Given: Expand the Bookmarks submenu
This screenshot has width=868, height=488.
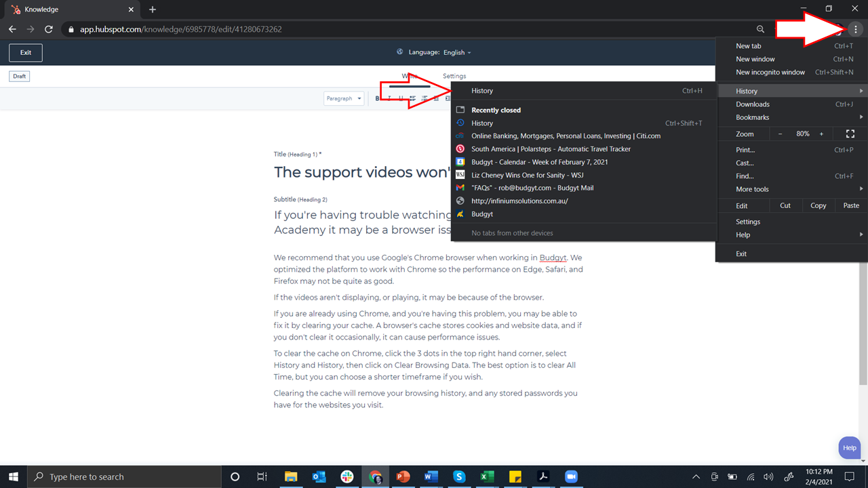Looking at the screenshot, I should coord(791,117).
